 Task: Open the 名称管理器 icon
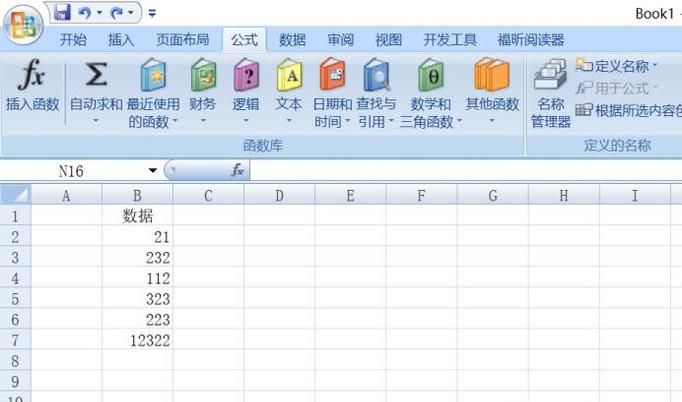coord(550,75)
